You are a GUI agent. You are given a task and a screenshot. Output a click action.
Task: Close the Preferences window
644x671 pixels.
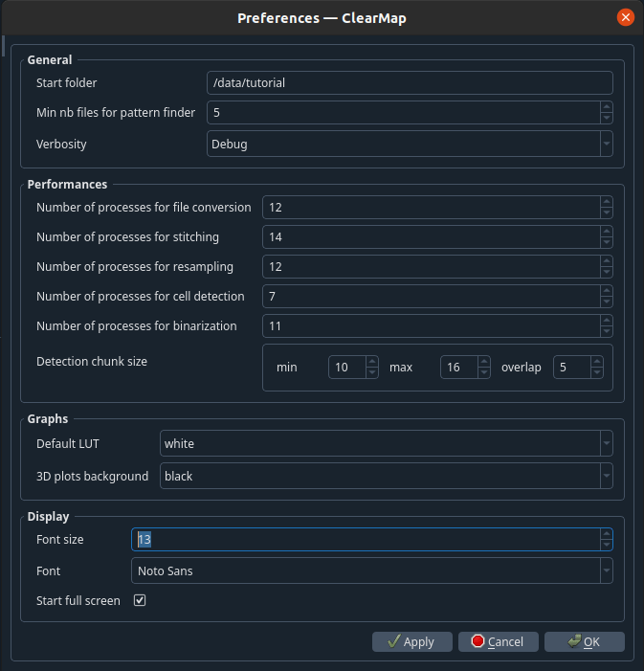point(626,17)
